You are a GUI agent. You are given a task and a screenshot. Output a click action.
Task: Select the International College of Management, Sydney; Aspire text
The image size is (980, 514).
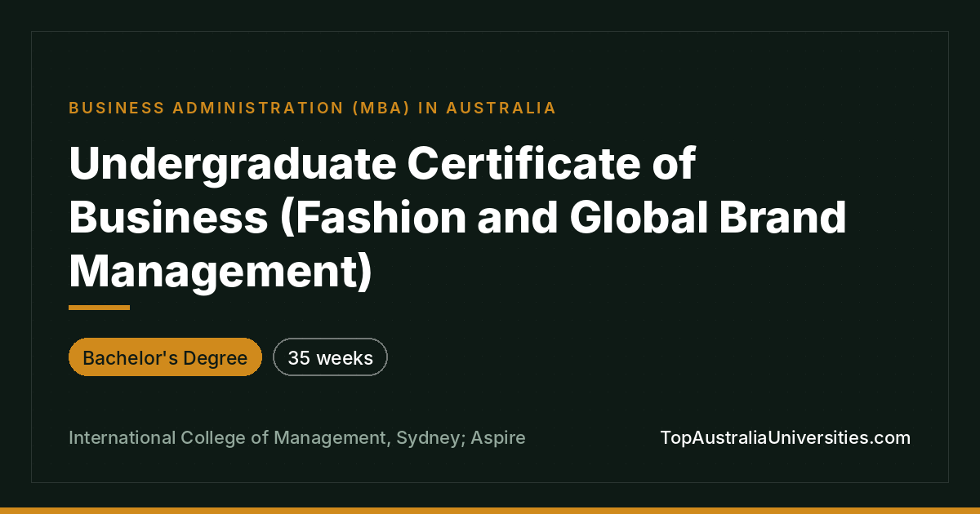click(x=297, y=438)
